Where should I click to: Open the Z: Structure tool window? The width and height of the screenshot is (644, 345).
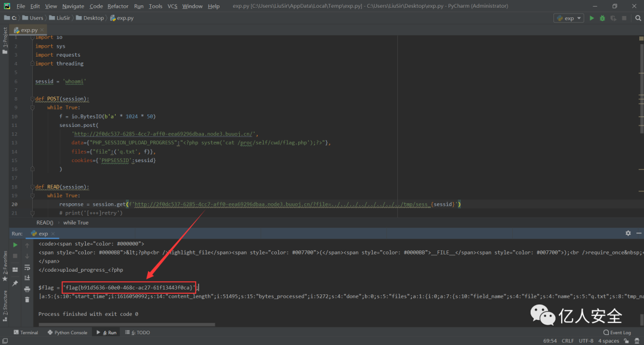tap(5, 306)
